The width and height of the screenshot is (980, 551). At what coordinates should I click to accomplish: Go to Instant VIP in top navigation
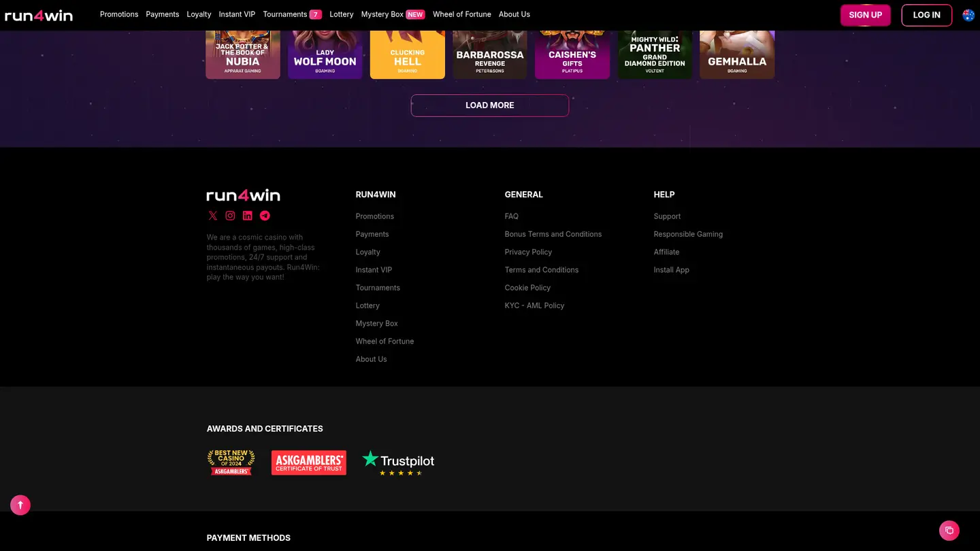(237, 14)
